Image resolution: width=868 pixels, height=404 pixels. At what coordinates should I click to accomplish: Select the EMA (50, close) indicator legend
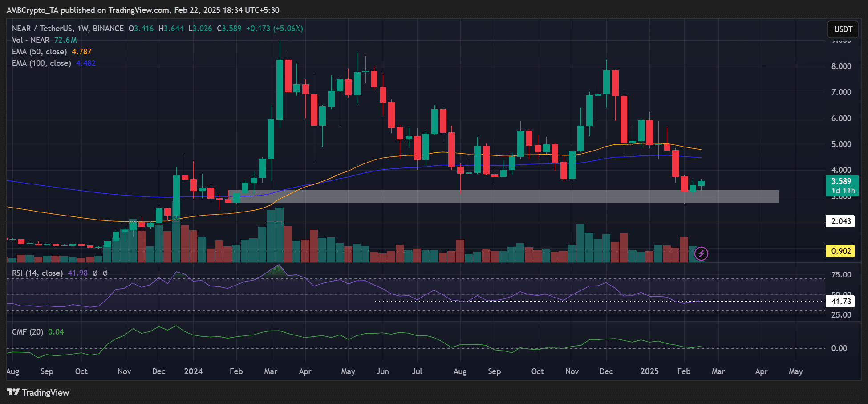[39, 52]
